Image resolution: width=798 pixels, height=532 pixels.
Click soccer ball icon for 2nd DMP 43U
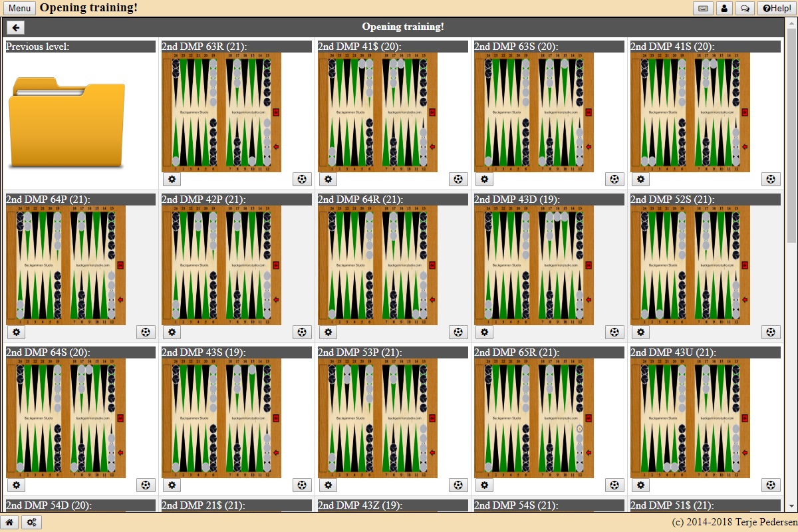771,485
